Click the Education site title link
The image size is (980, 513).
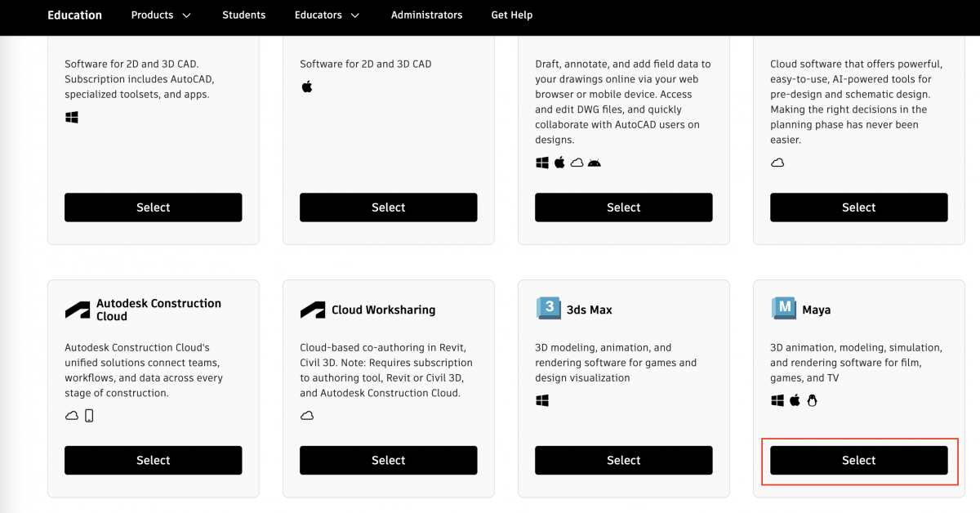[x=74, y=15]
